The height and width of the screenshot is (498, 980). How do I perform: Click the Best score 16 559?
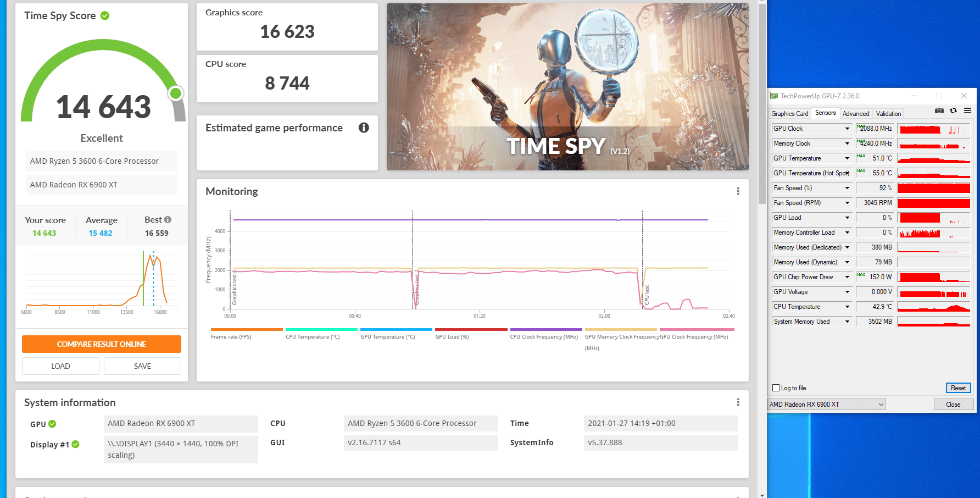tap(157, 233)
